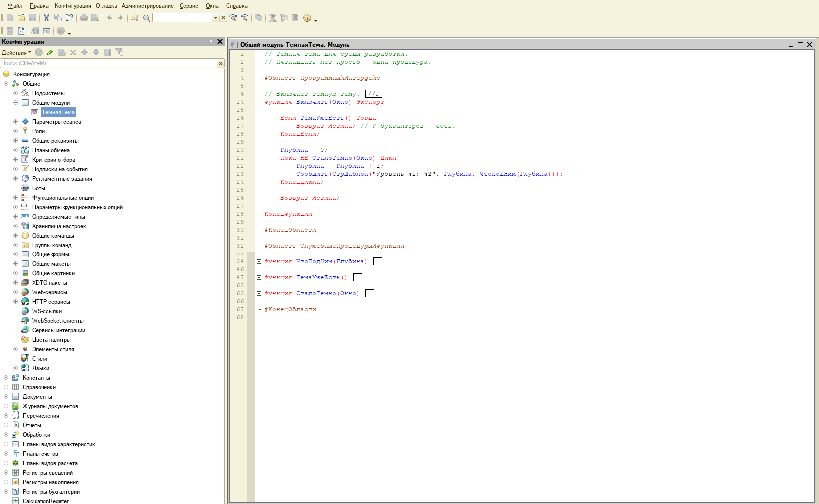
Task: Select the HTTP-сервисы tree item
Action: 51,302
